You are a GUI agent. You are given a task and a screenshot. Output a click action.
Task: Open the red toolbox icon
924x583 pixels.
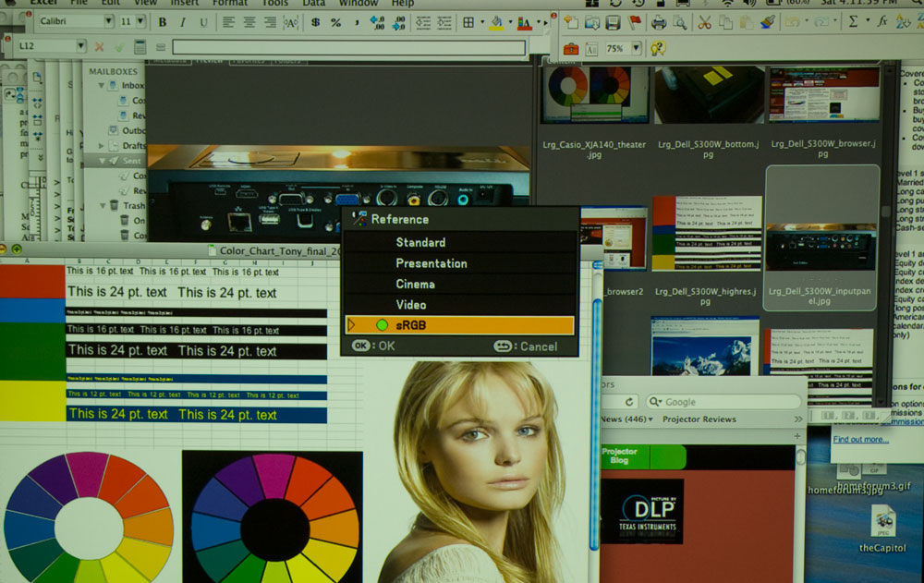coord(570,48)
